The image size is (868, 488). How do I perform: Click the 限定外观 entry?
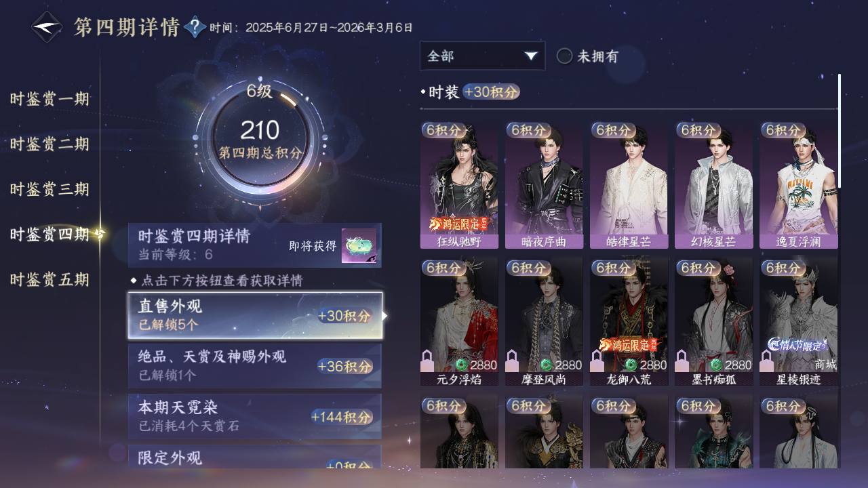click(x=255, y=456)
